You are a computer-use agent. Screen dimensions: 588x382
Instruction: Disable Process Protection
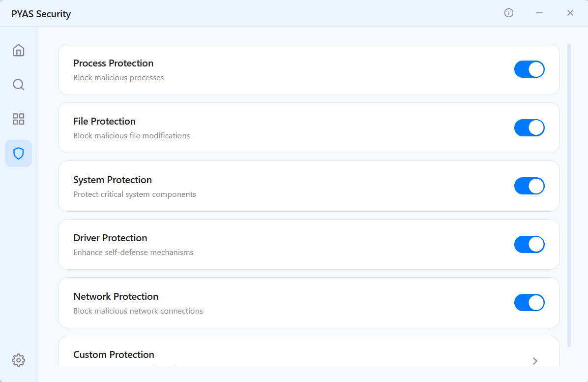click(x=529, y=69)
